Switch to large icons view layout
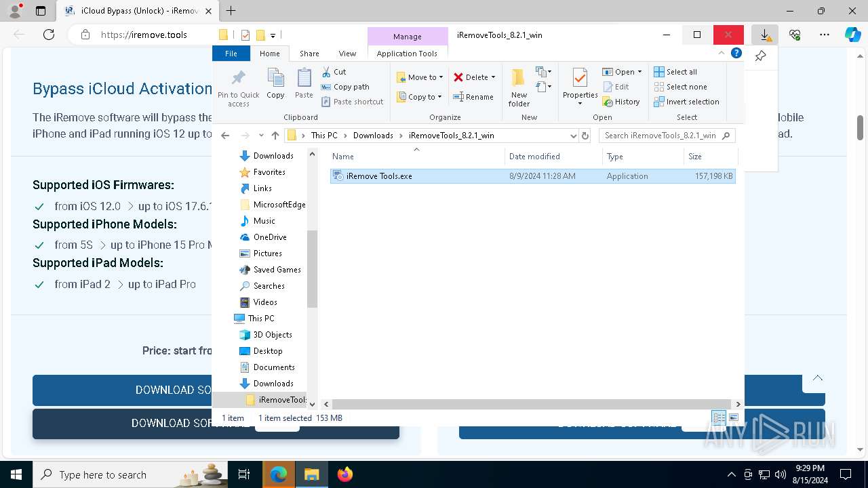Image resolution: width=868 pixels, height=488 pixels. [x=733, y=418]
